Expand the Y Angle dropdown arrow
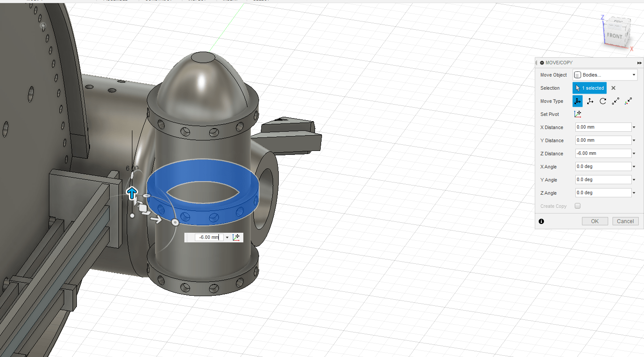The width and height of the screenshot is (644, 357). [634, 180]
